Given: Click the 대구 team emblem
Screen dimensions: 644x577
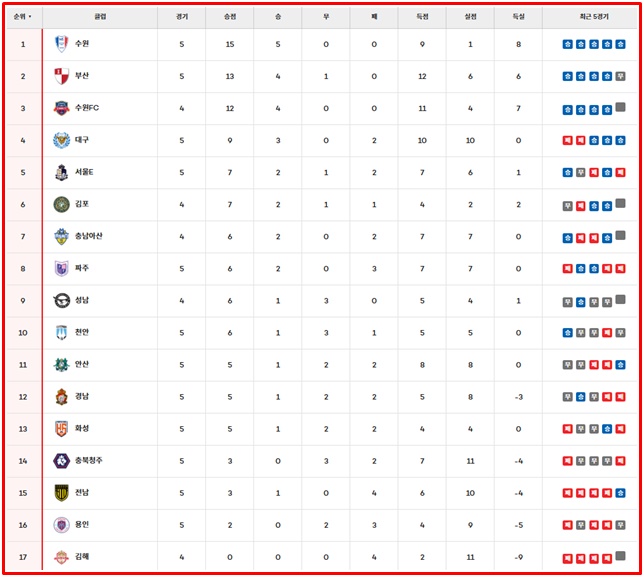Looking at the screenshot, I should point(62,140).
